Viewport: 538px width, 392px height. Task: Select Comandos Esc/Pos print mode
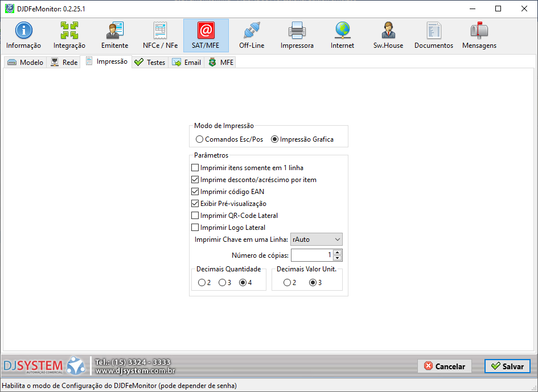coord(229,139)
